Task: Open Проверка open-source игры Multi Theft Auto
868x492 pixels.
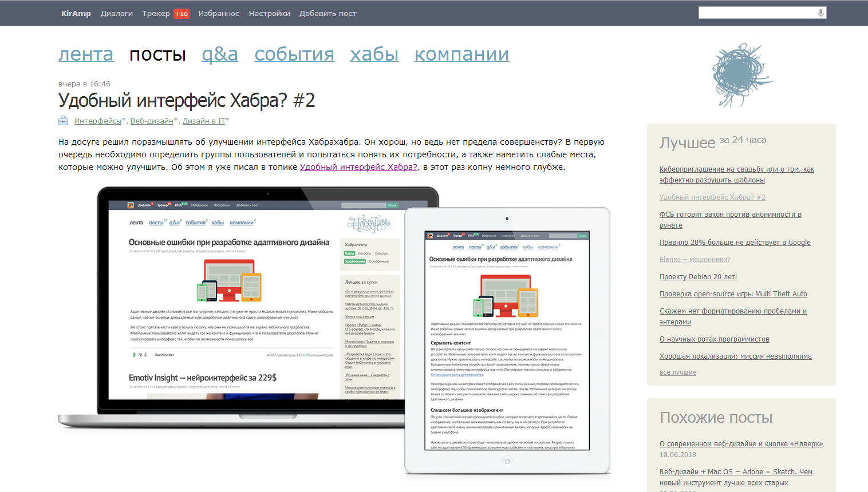Action: tap(733, 293)
